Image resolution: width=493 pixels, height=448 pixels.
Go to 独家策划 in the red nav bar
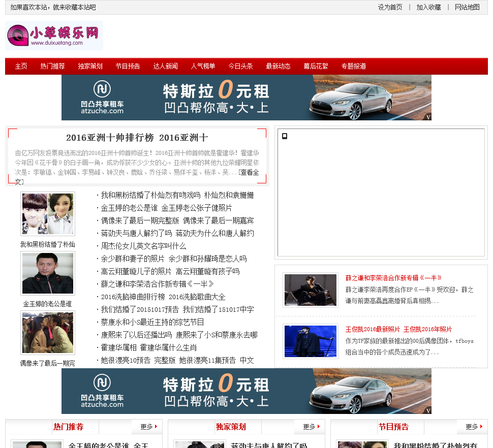coord(90,67)
